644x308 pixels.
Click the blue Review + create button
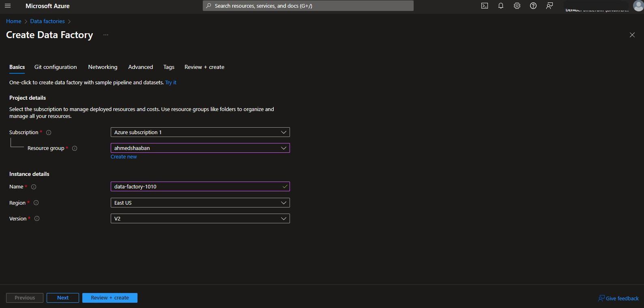110,297
